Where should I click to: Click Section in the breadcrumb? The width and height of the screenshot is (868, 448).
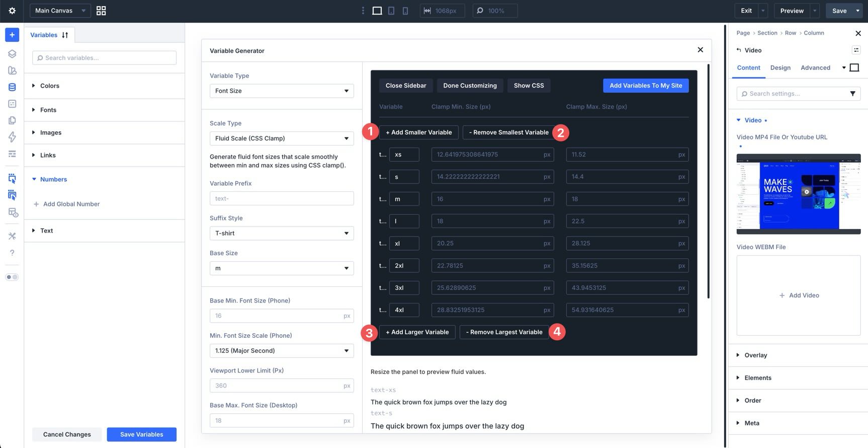pyautogui.click(x=767, y=33)
